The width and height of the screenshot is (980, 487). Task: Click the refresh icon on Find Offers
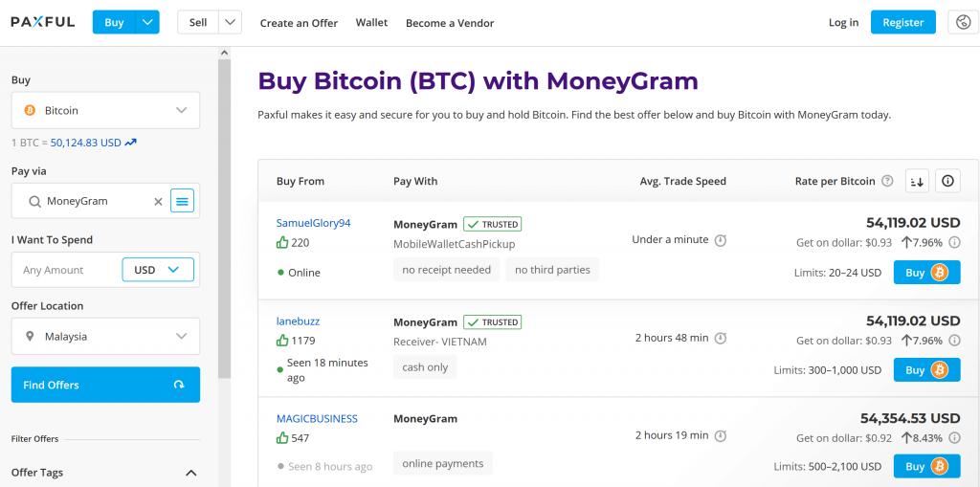pyautogui.click(x=179, y=385)
